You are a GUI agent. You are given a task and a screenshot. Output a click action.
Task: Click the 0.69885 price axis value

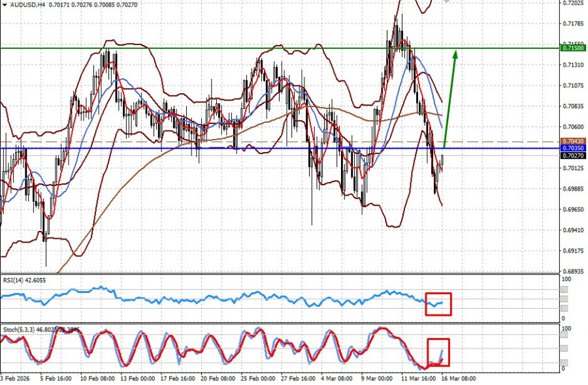click(x=574, y=189)
